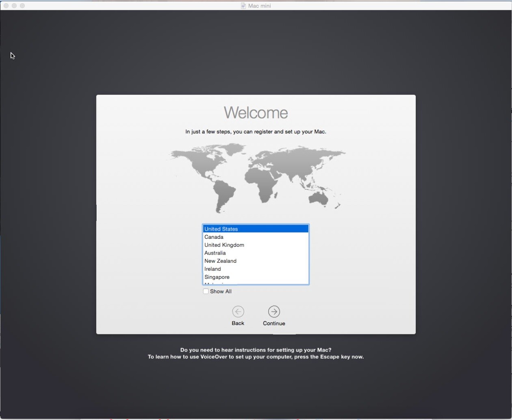The image size is (512, 420).
Task: Close the Mac mini window
Action: click(x=6, y=6)
